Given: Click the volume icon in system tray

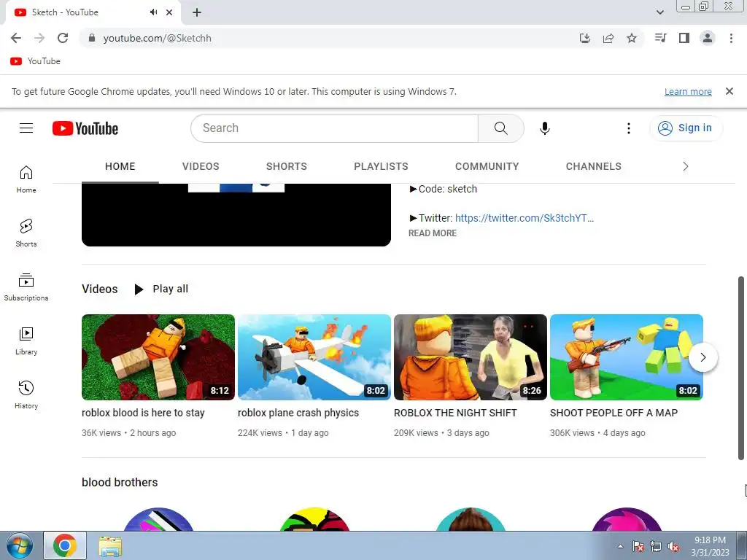Looking at the screenshot, I should coord(673,547).
